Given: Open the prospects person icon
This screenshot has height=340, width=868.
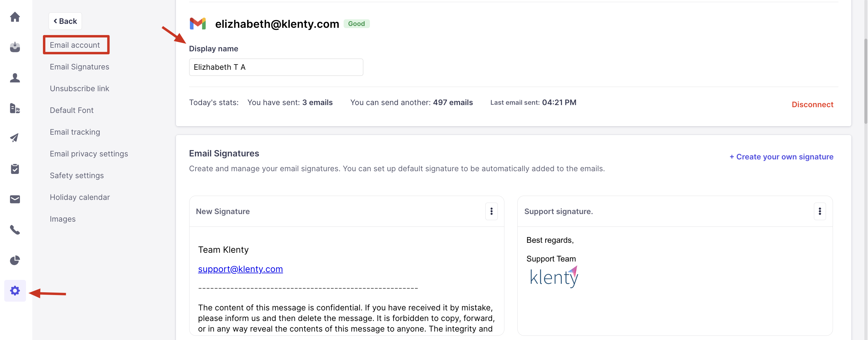Looking at the screenshot, I should pos(15,78).
